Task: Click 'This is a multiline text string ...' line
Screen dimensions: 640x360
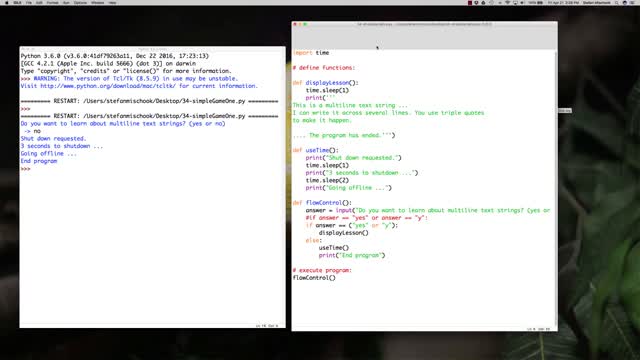Action: (x=350, y=105)
